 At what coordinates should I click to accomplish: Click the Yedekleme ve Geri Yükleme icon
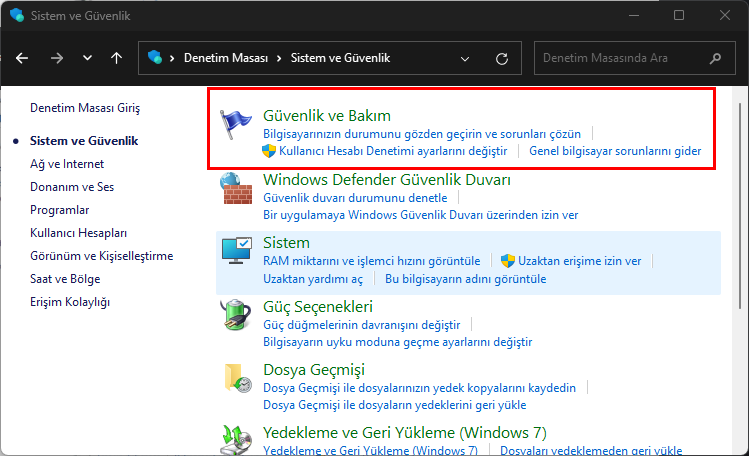[x=236, y=438]
